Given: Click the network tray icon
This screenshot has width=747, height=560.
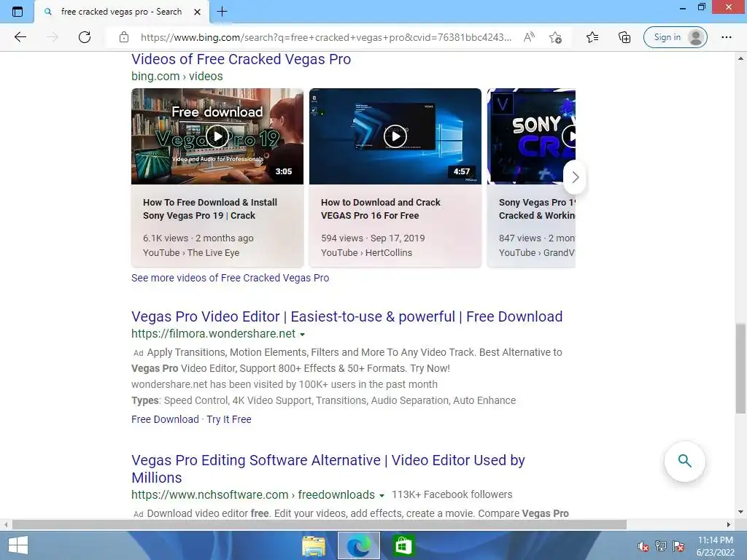Looking at the screenshot, I should point(661,546).
